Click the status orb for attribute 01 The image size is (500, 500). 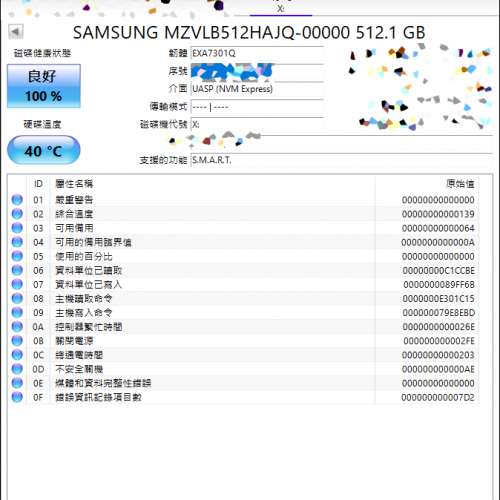point(17,200)
